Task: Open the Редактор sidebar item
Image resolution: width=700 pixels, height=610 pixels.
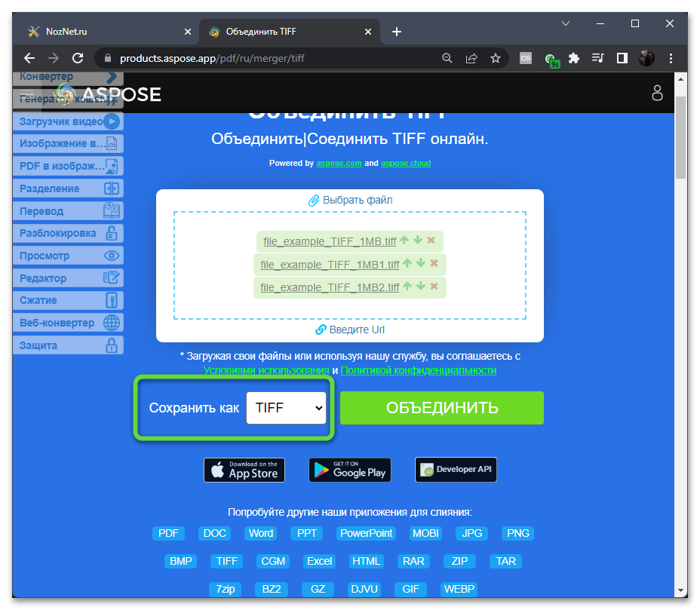Action: tap(68, 278)
